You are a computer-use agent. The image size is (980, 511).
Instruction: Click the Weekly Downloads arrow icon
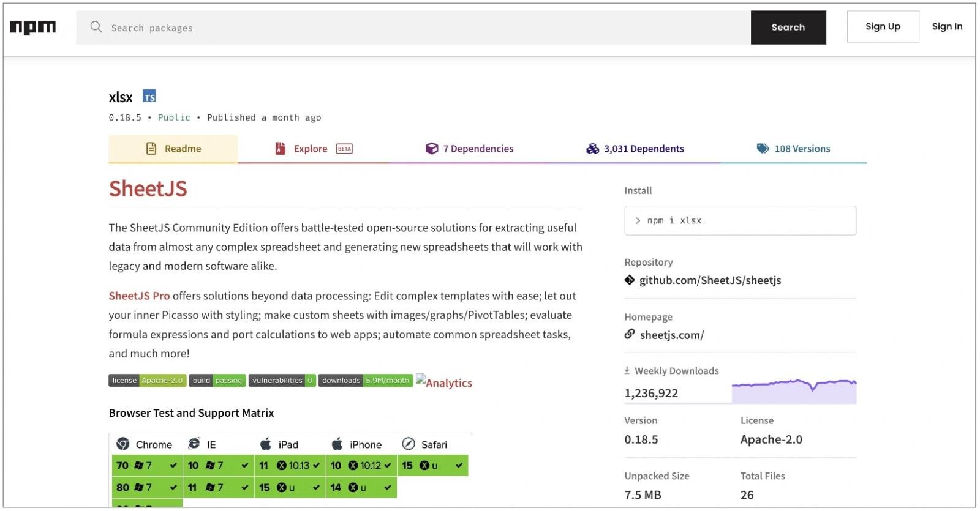627,370
